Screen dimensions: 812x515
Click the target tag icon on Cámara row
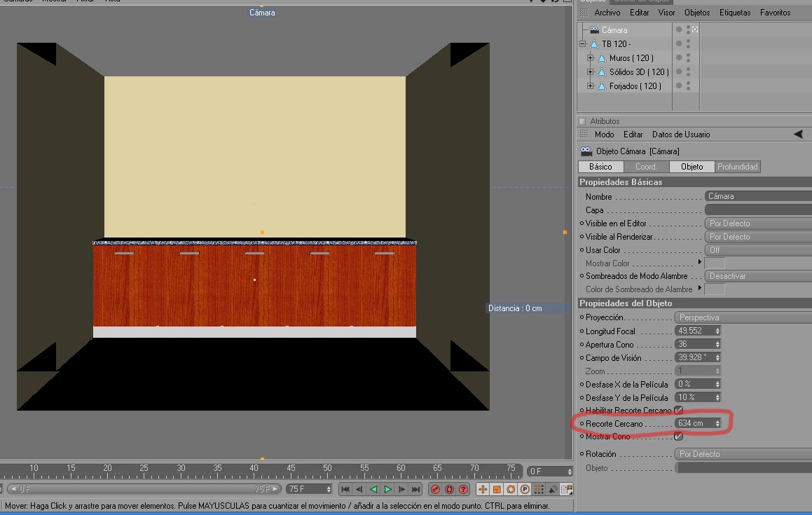tap(695, 29)
